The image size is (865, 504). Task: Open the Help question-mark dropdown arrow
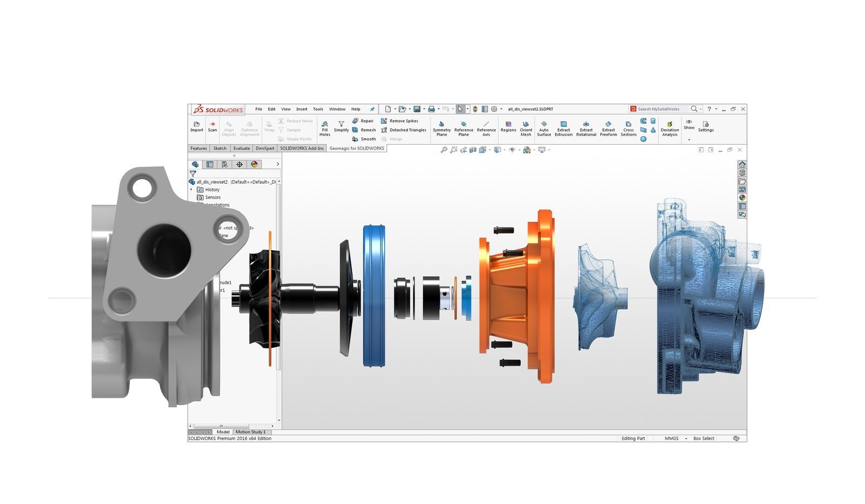pyautogui.click(x=716, y=109)
